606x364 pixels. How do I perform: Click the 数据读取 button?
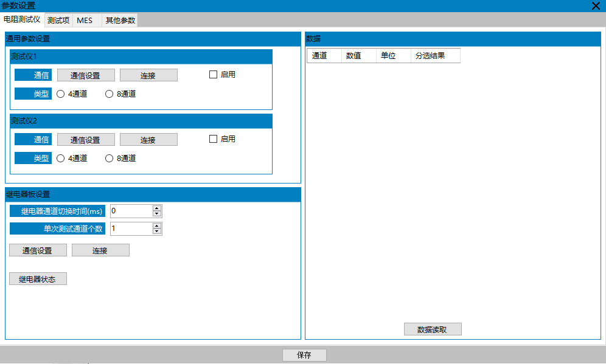(433, 329)
